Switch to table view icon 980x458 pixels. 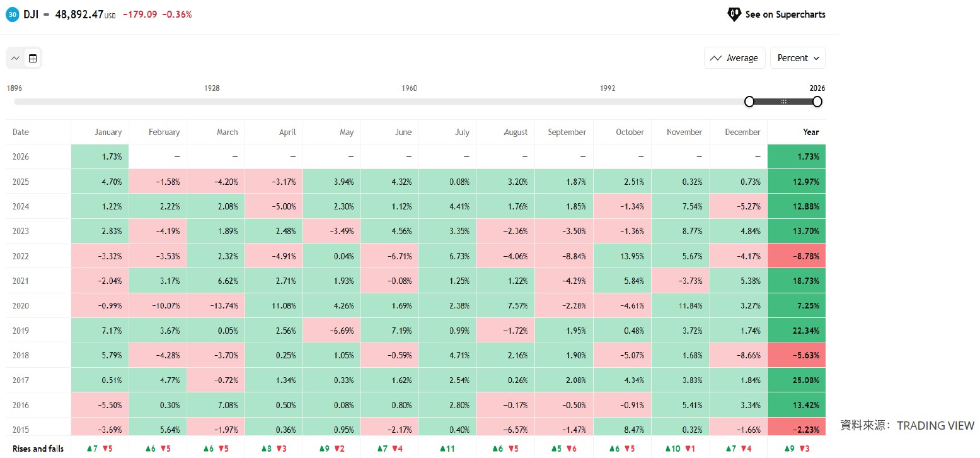(x=33, y=58)
